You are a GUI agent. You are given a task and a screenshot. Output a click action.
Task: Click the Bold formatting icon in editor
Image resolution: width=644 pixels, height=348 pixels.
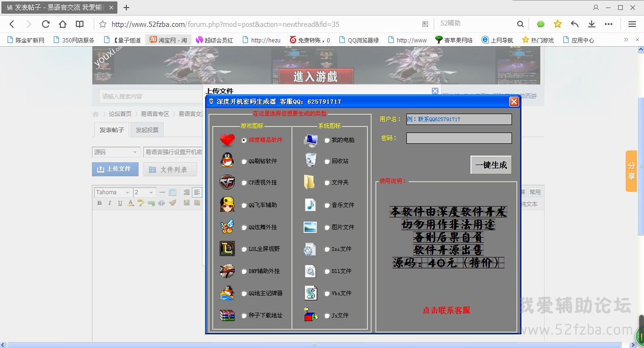point(99,203)
